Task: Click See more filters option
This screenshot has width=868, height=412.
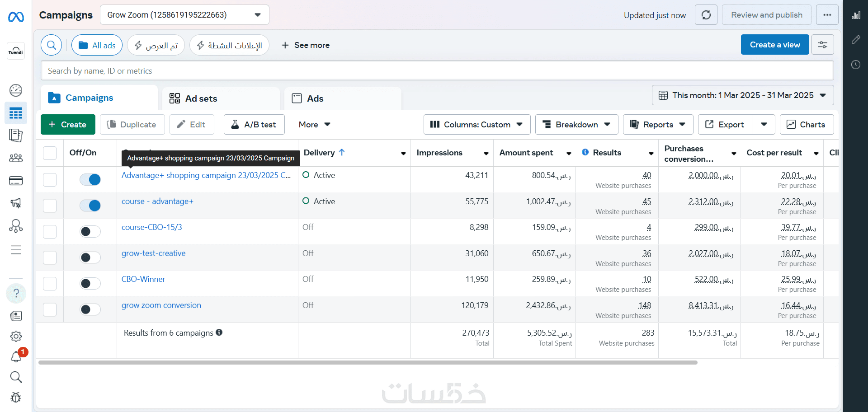Action: tap(306, 45)
